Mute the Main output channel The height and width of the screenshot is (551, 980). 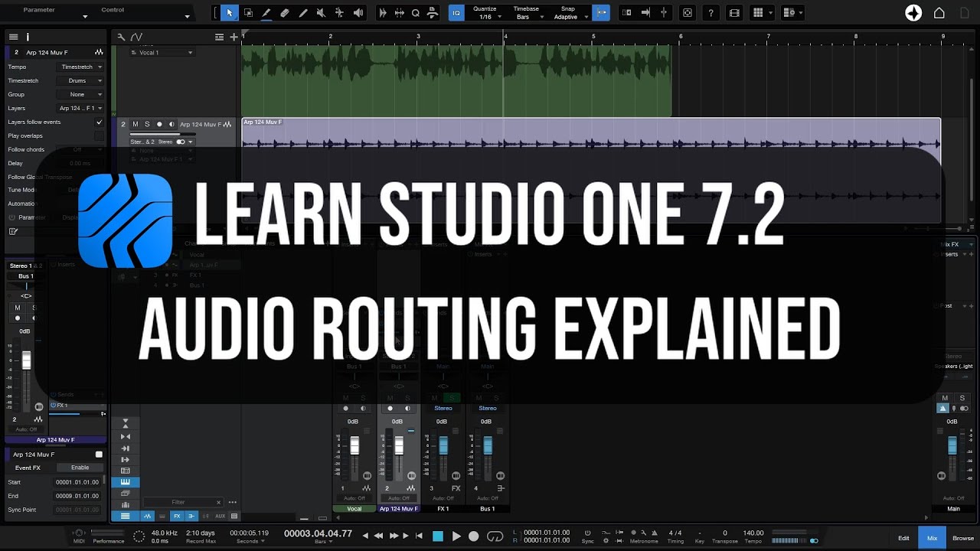(x=945, y=398)
